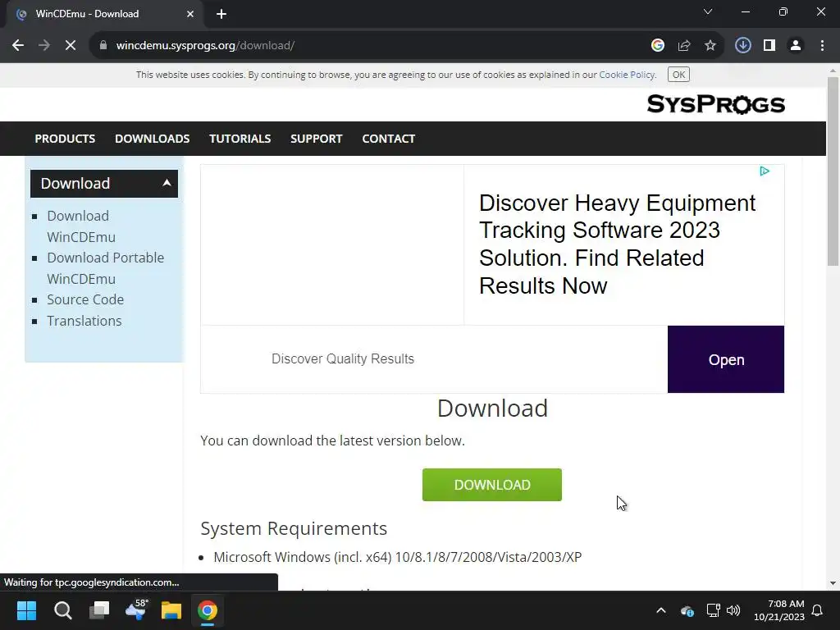This screenshot has width=840, height=630.
Task: Open the DOWNLOADS menu
Action: 152,139
